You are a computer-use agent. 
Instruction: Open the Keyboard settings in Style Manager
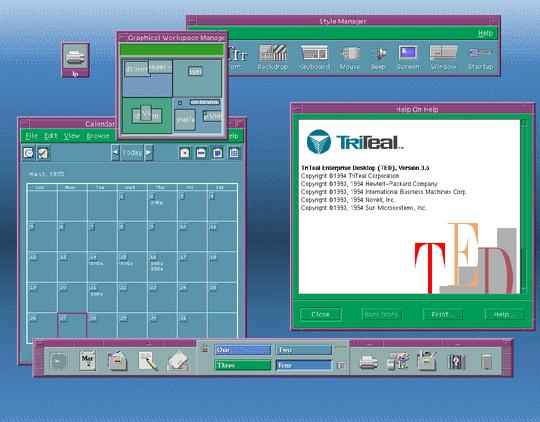click(314, 57)
